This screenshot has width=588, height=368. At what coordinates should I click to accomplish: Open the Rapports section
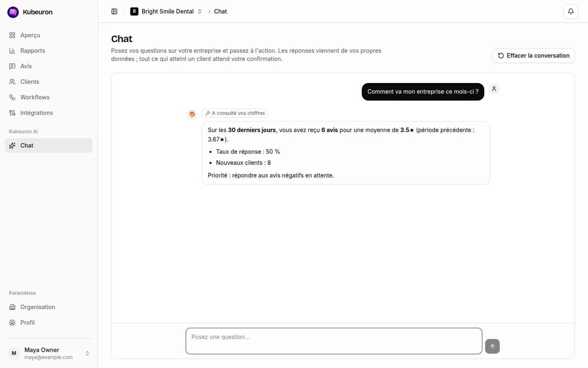[x=49, y=51]
